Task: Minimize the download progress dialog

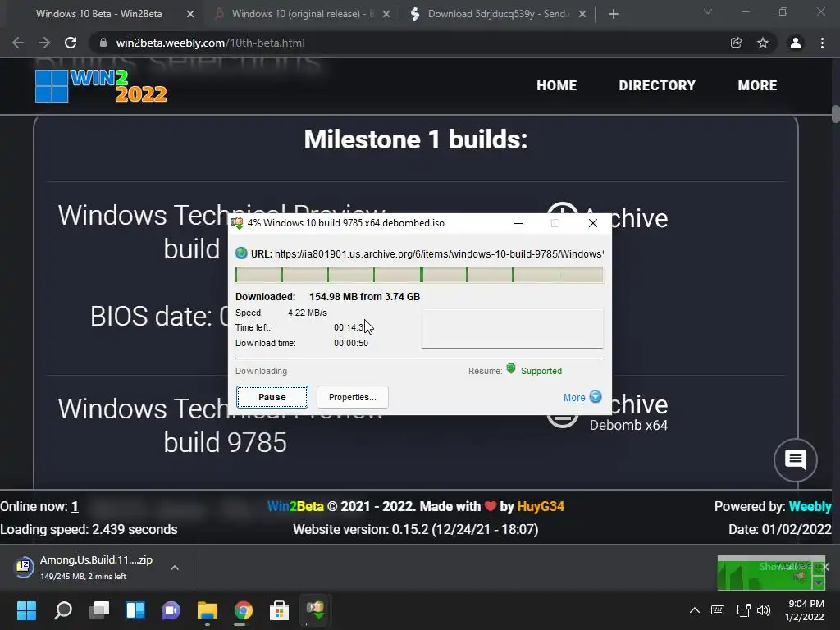Action: click(518, 223)
